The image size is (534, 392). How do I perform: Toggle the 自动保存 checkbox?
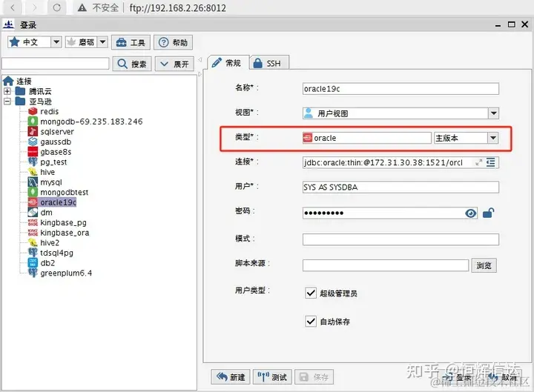coord(311,321)
